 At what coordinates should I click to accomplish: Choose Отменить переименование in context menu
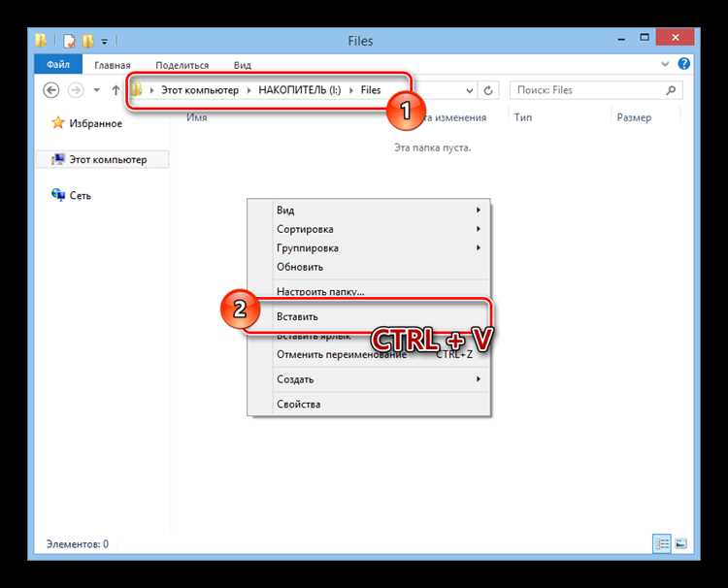(369, 354)
